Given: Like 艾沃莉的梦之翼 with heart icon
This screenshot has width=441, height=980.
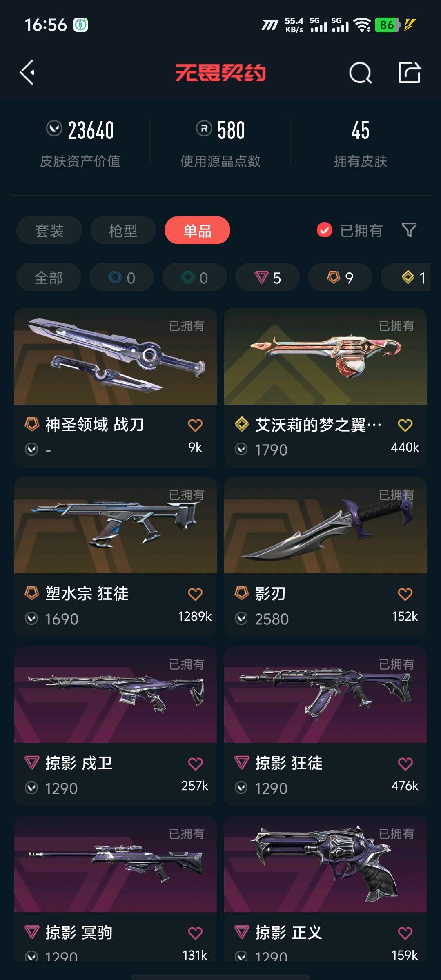Looking at the screenshot, I should click(x=405, y=425).
